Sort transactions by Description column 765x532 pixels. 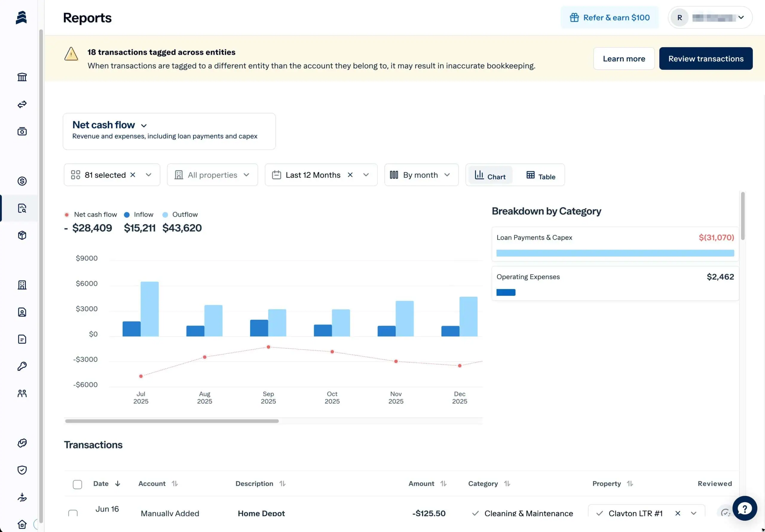(x=261, y=484)
